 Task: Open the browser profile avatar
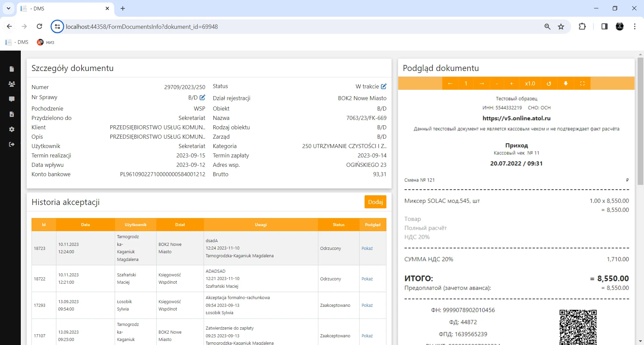point(620,26)
